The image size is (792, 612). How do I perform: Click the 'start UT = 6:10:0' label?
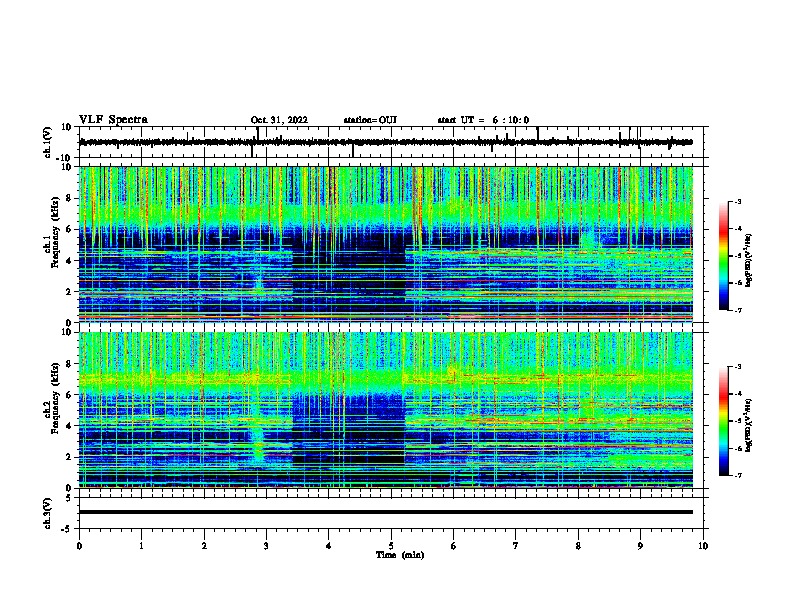[x=483, y=120]
